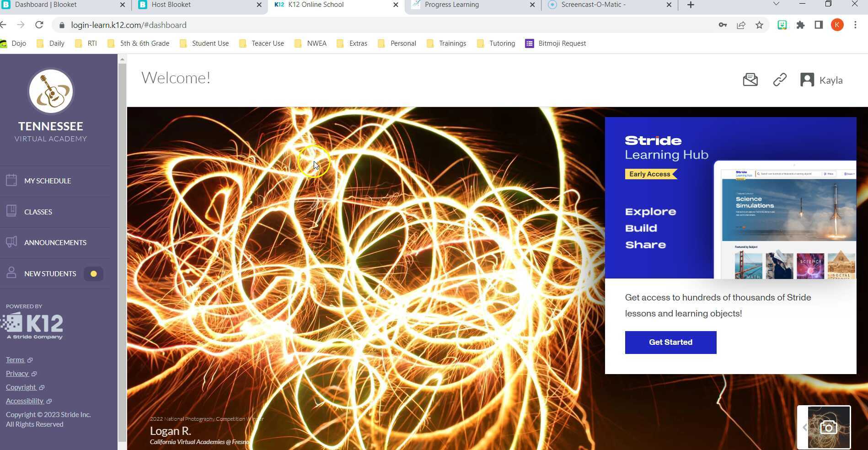The image size is (868, 450).
Task: Open the Accessibility link
Action: click(x=25, y=401)
